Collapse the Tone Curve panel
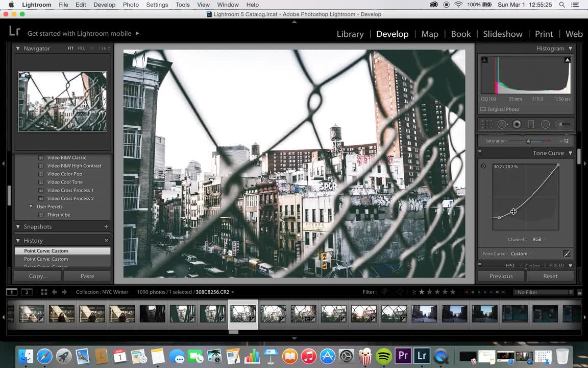Screen dimensions: 588x368 570,153
